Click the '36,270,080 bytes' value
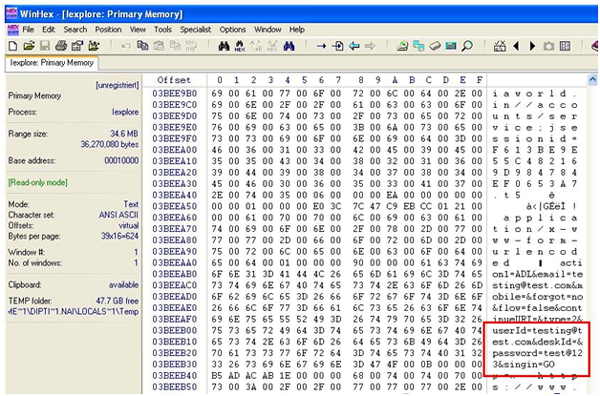Viewport: 600px width, 396px height. click(109, 144)
